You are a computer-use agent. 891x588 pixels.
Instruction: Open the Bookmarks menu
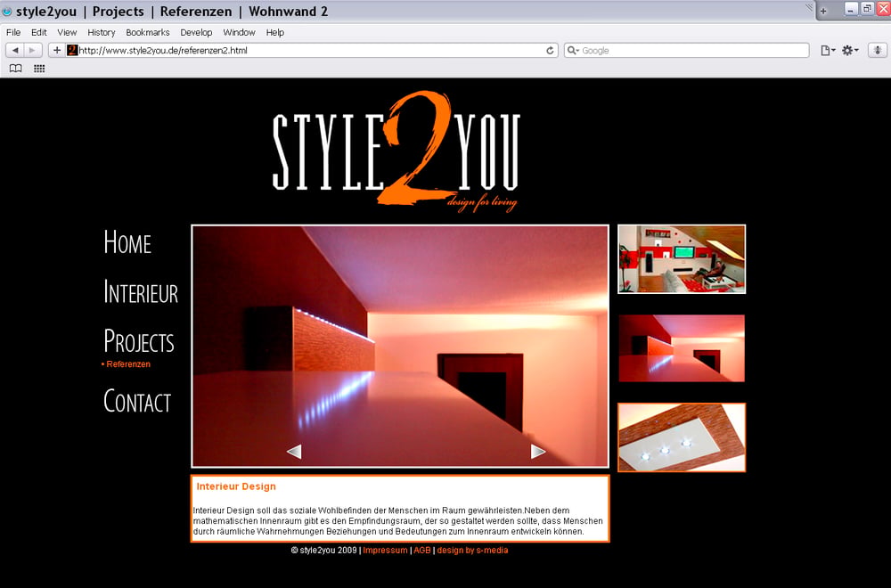tap(148, 32)
